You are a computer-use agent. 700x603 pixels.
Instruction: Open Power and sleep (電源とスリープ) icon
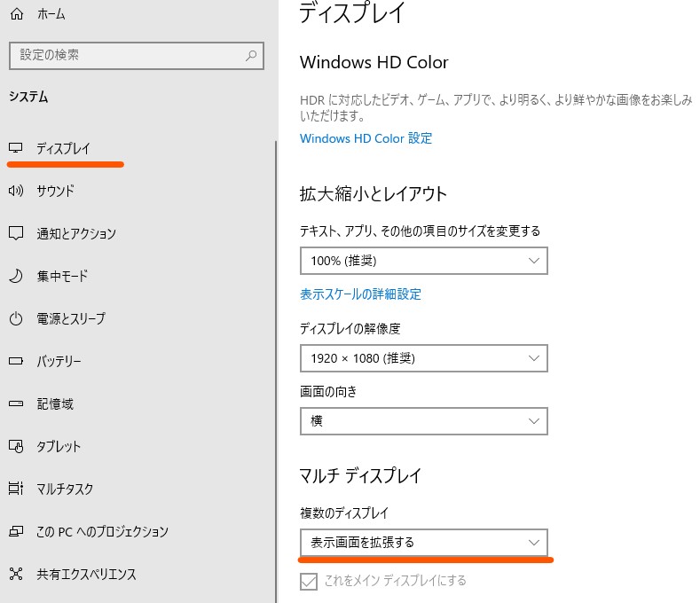(x=16, y=318)
